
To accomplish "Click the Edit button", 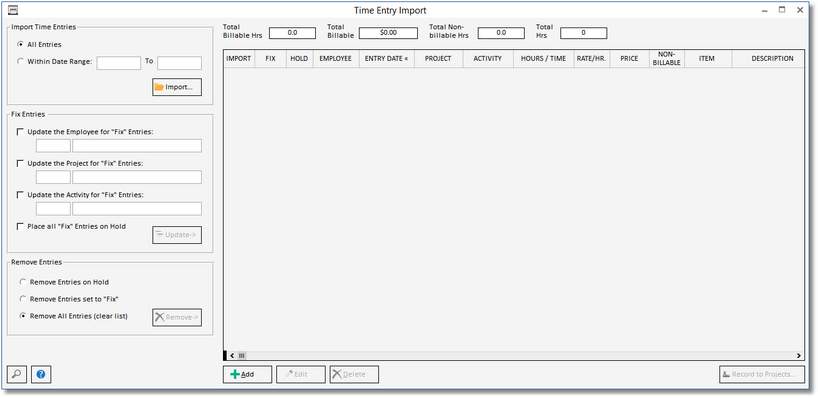I will 300,374.
